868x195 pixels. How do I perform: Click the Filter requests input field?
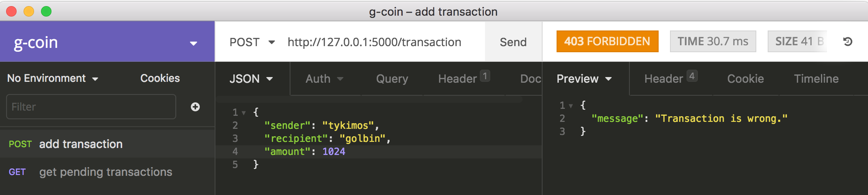[x=91, y=107]
